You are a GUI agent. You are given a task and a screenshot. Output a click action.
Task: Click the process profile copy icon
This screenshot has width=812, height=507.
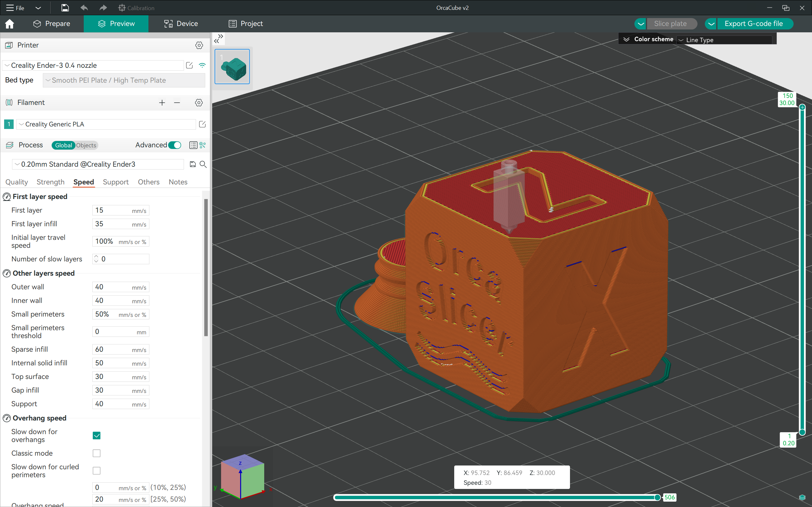(192, 164)
